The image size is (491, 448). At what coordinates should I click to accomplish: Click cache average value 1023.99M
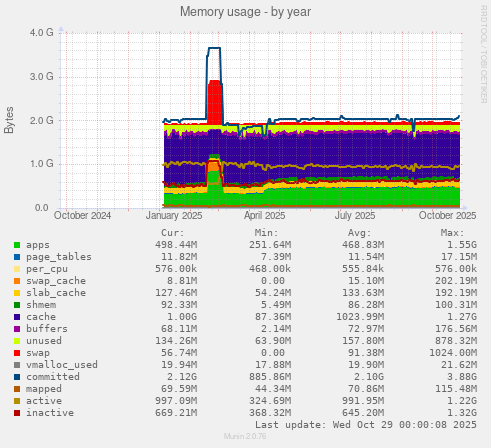coord(360,317)
